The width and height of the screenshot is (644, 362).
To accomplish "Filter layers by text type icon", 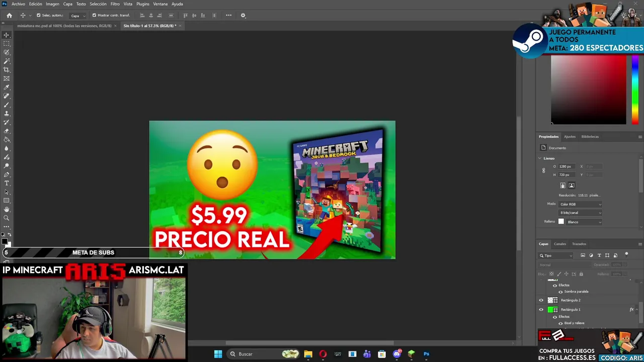I will pyautogui.click(x=599, y=255).
